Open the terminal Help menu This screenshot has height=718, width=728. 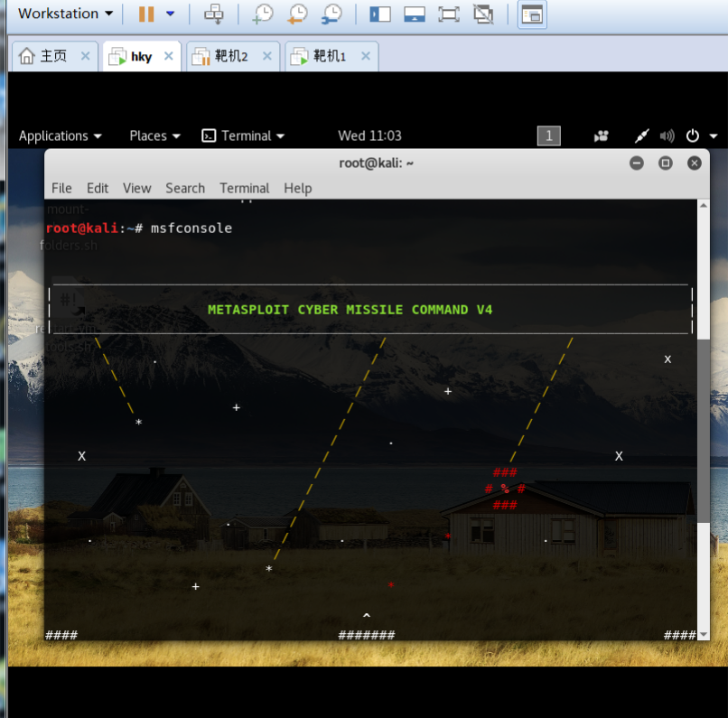tap(297, 188)
